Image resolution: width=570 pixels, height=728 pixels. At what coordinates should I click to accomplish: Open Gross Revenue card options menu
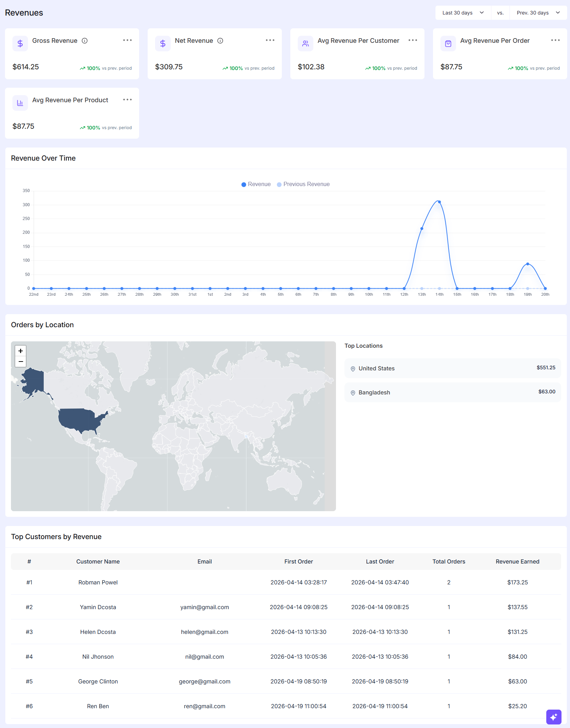[127, 40]
